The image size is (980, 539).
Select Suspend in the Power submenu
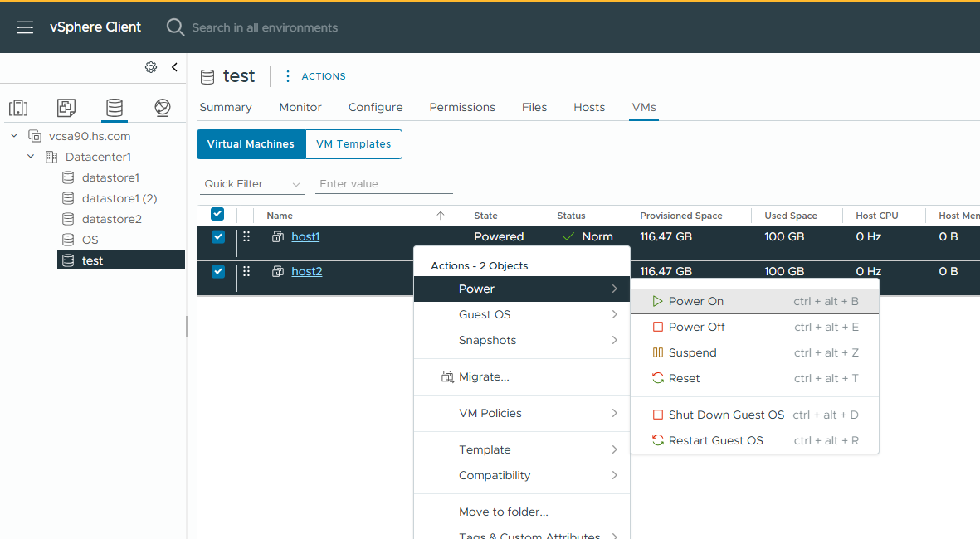point(755,352)
